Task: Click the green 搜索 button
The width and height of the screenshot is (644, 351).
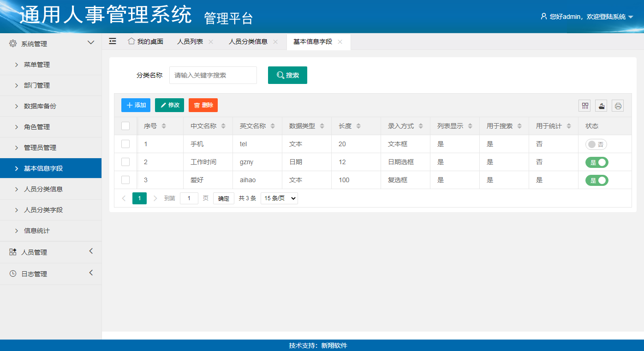Action: [x=287, y=75]
